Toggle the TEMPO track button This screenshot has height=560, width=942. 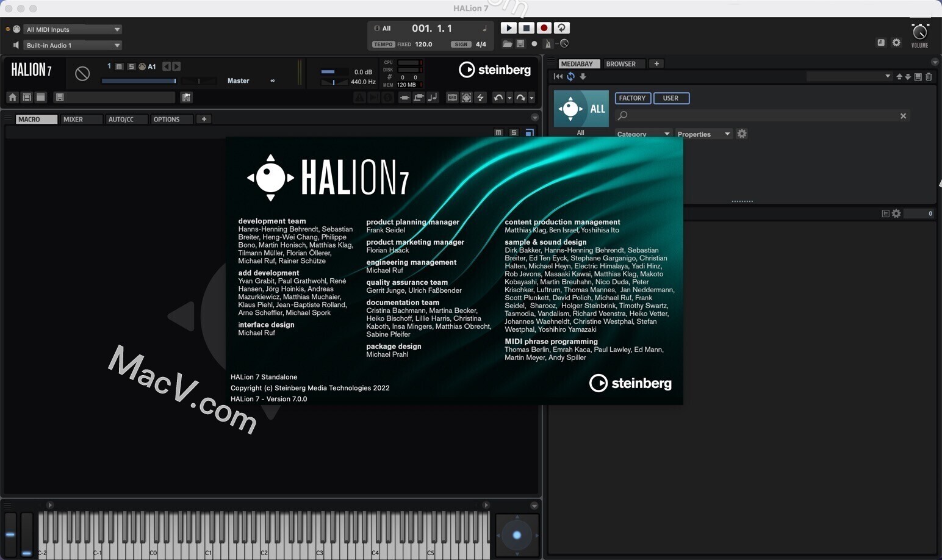click(383, 45)
